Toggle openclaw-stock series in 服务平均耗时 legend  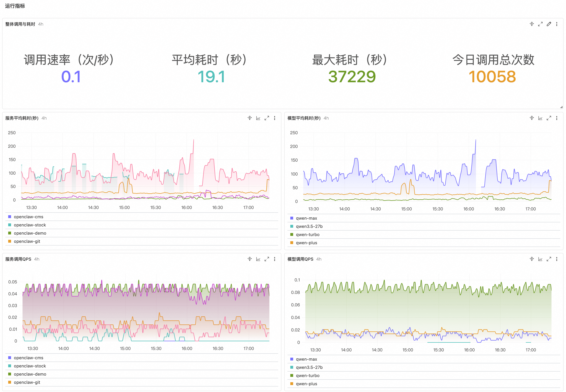coord(30,225)
